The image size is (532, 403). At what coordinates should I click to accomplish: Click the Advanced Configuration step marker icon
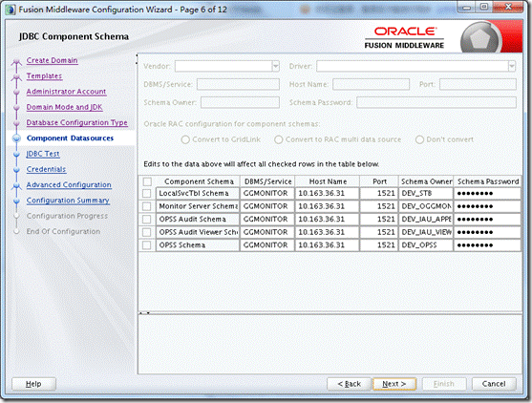(x=16, y=185)
